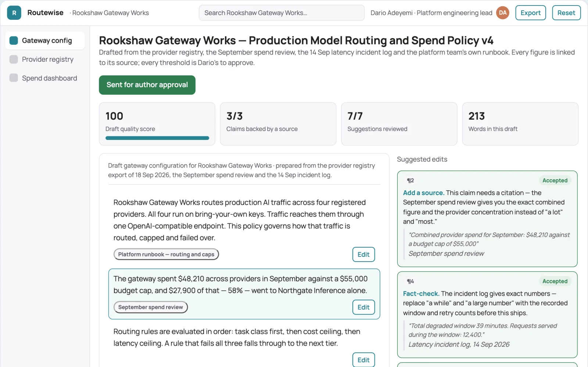Viewport: 588px width, 367px height.
Task: Click the Export button
Action: pos(530,13)
